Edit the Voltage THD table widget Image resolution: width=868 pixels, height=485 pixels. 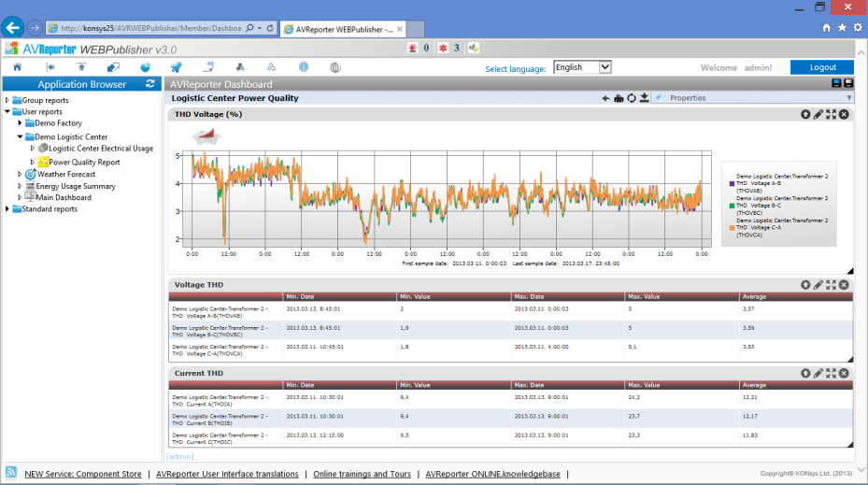pyautogui.click(x=818, y=285)
